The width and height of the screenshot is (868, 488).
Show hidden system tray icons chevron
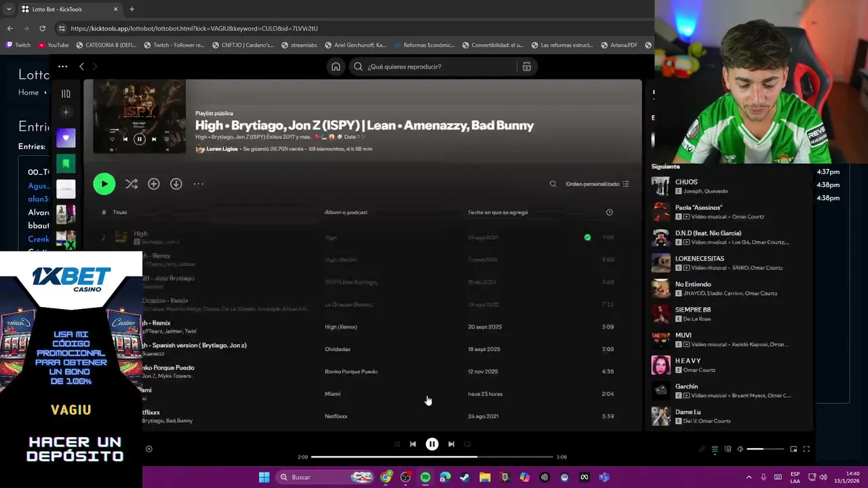(x=749, y=477)
